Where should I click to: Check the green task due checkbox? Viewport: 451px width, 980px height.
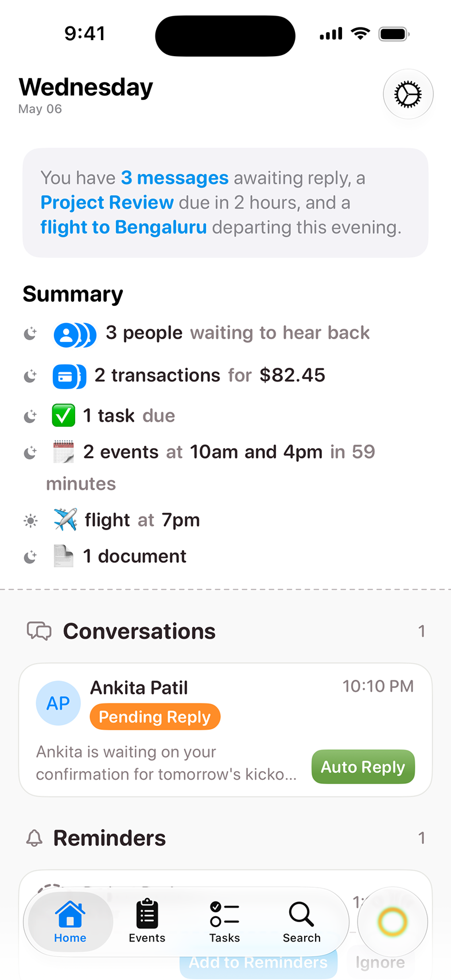[x=64, y=415]
